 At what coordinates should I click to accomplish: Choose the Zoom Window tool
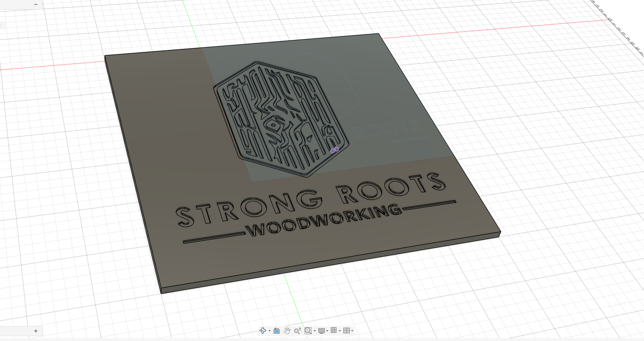click(308, 331)
